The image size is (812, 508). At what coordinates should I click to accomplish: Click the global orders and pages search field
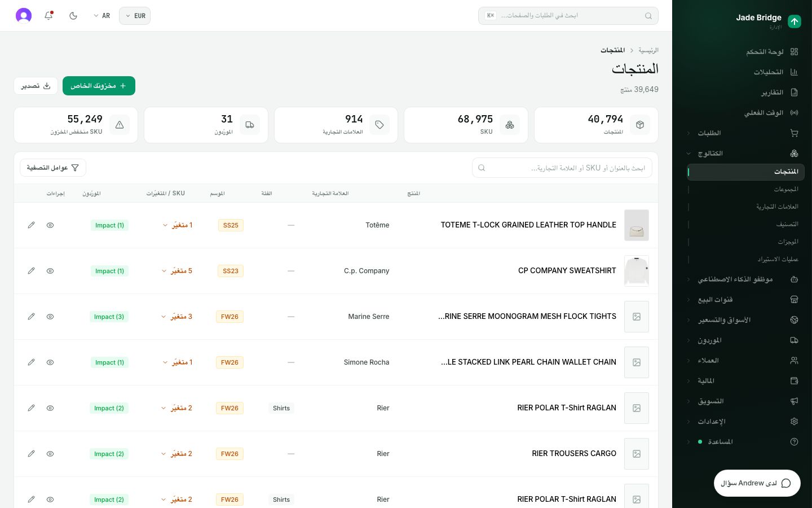568,16
